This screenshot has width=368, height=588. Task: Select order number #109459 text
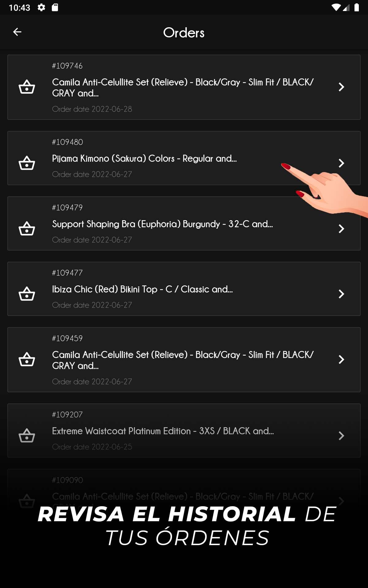pos(67,338)
